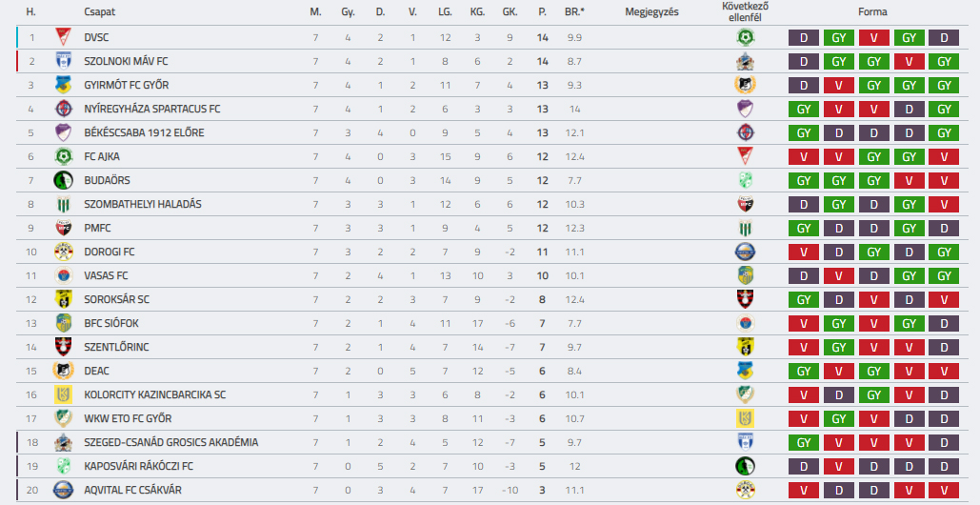Click the DVSC team crest icon
Screen dimensions: 980x505
pos(63,37)
